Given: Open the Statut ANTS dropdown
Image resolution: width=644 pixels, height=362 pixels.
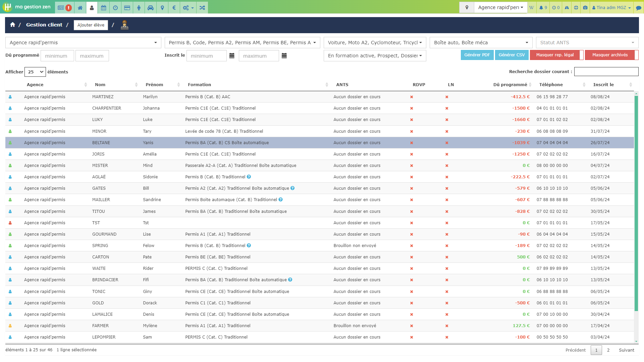Looking at the screenshot, I should tap(587, 43).
